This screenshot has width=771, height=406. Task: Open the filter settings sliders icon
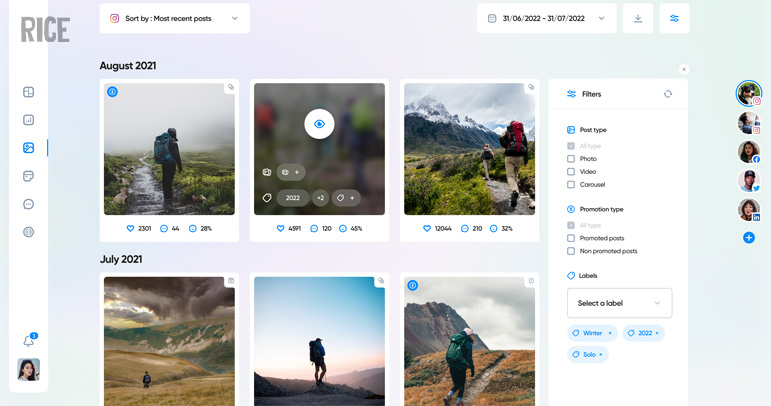pyautogui.click(x=674, y=18)
